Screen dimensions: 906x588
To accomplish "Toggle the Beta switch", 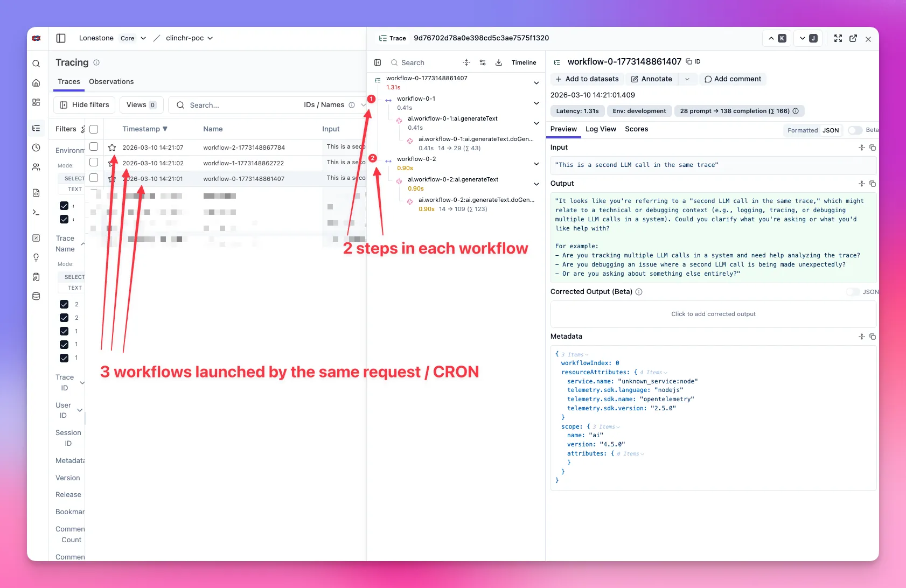I will click(855, 130).
